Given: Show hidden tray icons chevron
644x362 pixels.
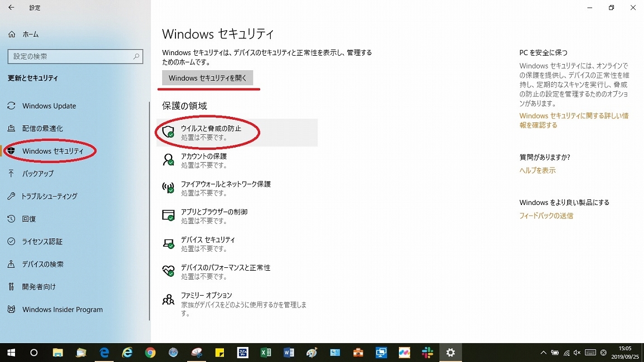Looking at the screenshot, I should (x=543, y=353).
